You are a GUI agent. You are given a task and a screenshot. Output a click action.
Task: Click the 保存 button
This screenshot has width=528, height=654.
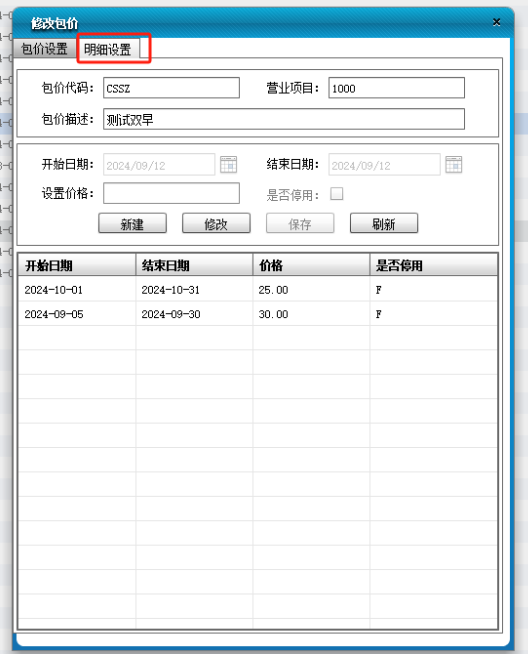300,224
